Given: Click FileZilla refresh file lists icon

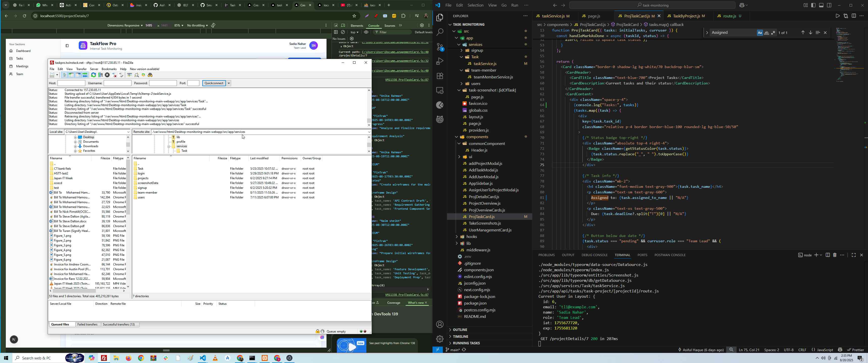Looking at the screenshot, I should point(94,75).
